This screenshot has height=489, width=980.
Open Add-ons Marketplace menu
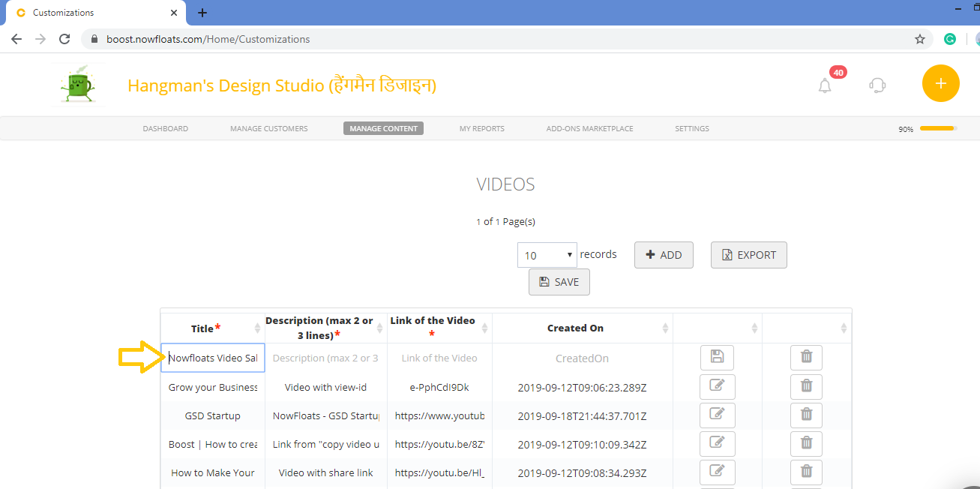click(590, 128)
